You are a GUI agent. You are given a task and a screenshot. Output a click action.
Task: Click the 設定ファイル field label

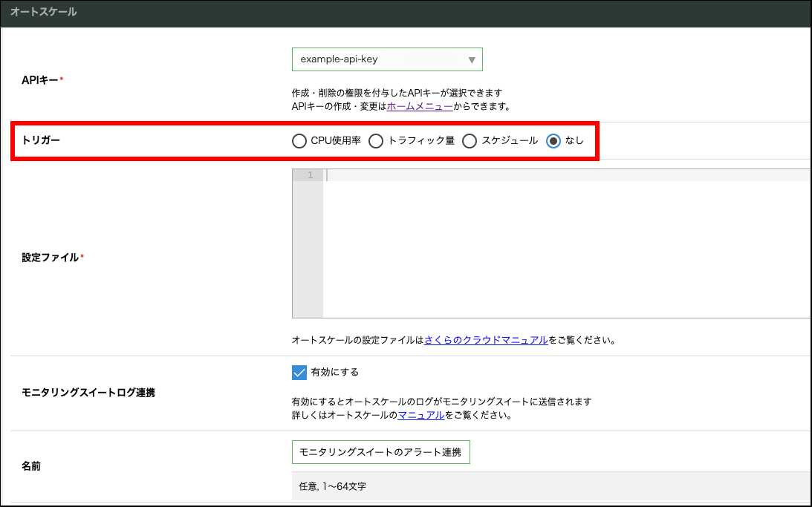pyautogui.click(x=51, y=258)
